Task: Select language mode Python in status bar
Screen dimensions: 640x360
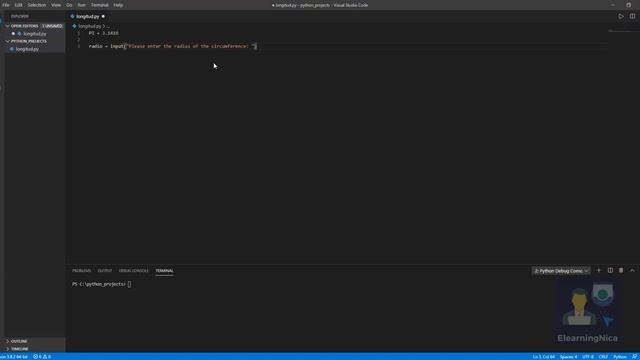Action: (620, 357)
